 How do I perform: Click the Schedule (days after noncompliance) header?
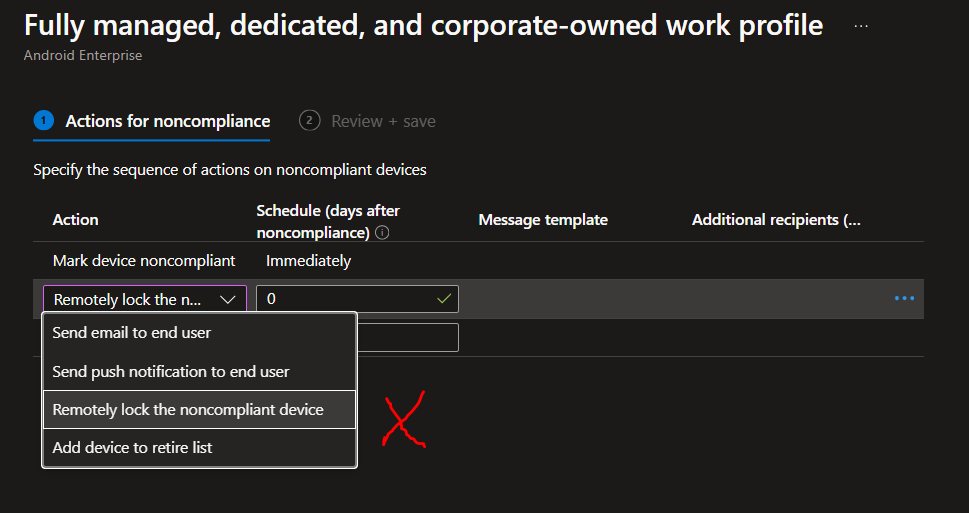328,221
